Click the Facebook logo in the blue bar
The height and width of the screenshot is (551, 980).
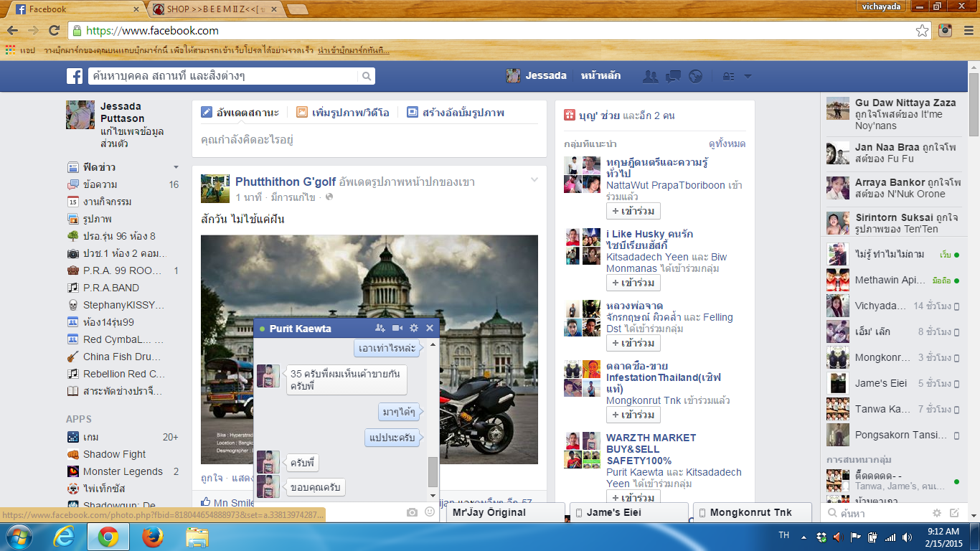pyautogui.click(x=75, y=76)
